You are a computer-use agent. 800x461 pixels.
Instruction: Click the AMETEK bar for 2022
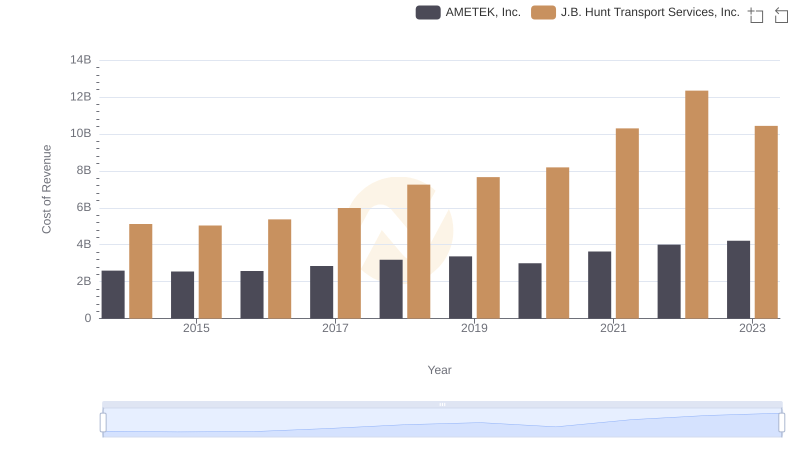point(669,281)
